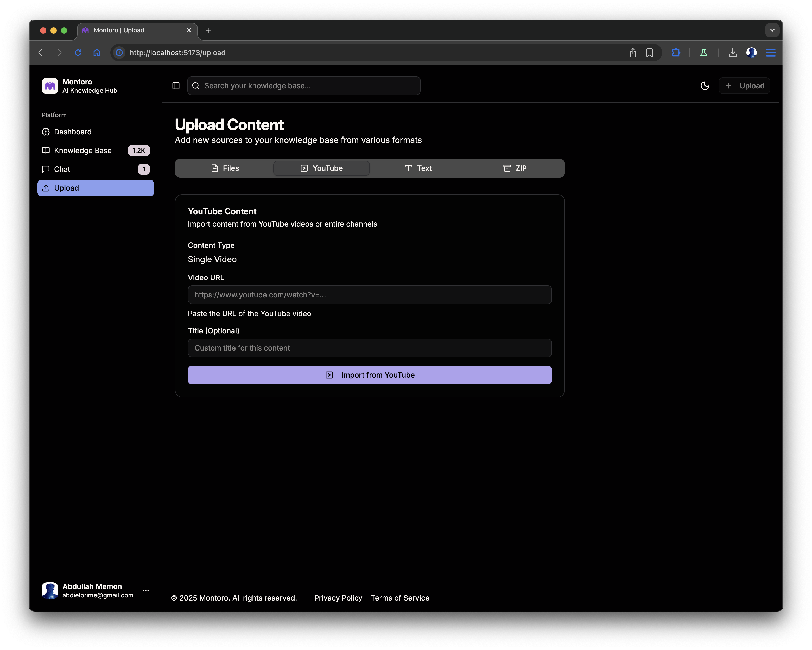812x650 pixels.
Task: Toggle the bookmark icon in the address bar
Action: click(650, 53)
